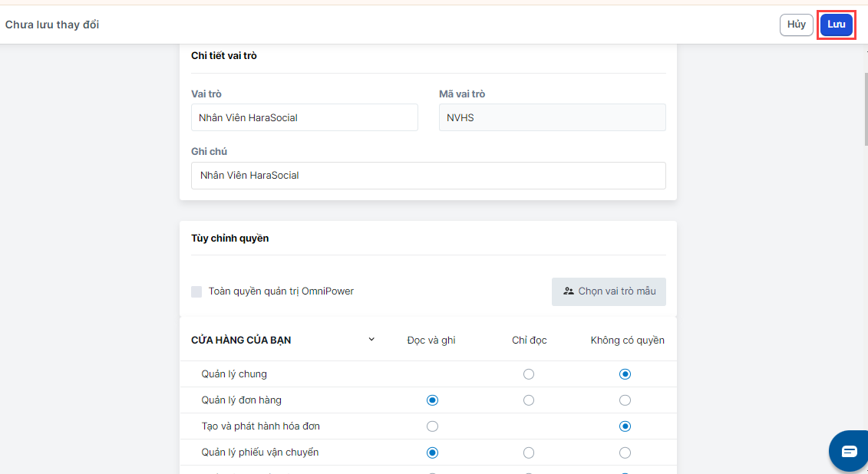Select Không có quyền for Quản lý chung
Image resolution: width=868 pixels, height=474 pixels.
click(625, 374)
